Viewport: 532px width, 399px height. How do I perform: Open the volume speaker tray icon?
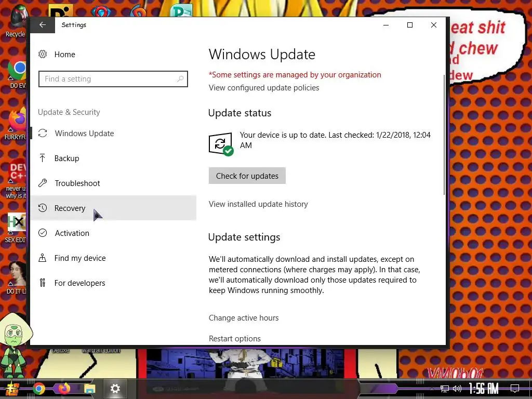[x=457, y=389]
